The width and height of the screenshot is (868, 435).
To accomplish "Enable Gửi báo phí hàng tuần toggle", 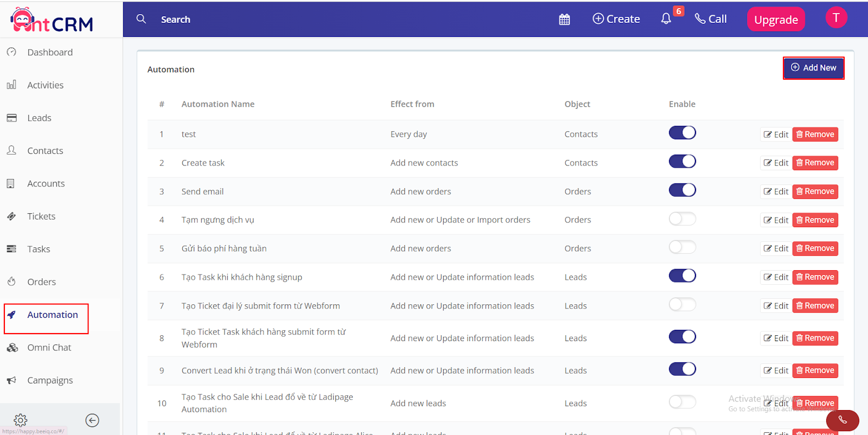I will coord(682,247).
